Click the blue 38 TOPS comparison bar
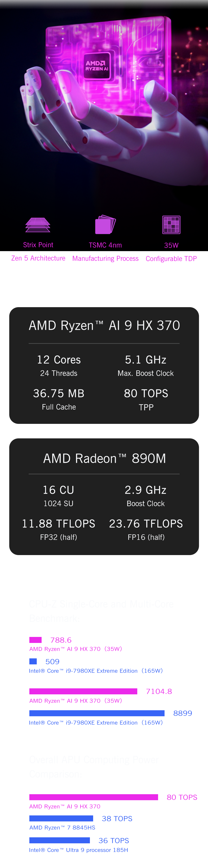The width and height of the screenshot is (208, 868). [x=61, y=818]
